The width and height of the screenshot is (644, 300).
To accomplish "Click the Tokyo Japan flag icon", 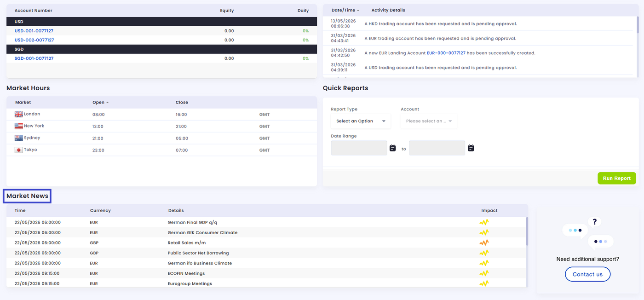I will click(x=18, y=150).
